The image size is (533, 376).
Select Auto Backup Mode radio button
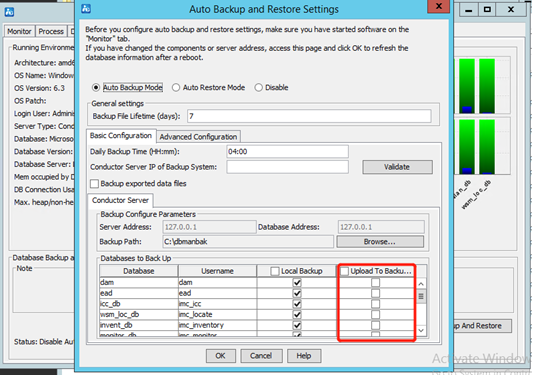[96, 88]
